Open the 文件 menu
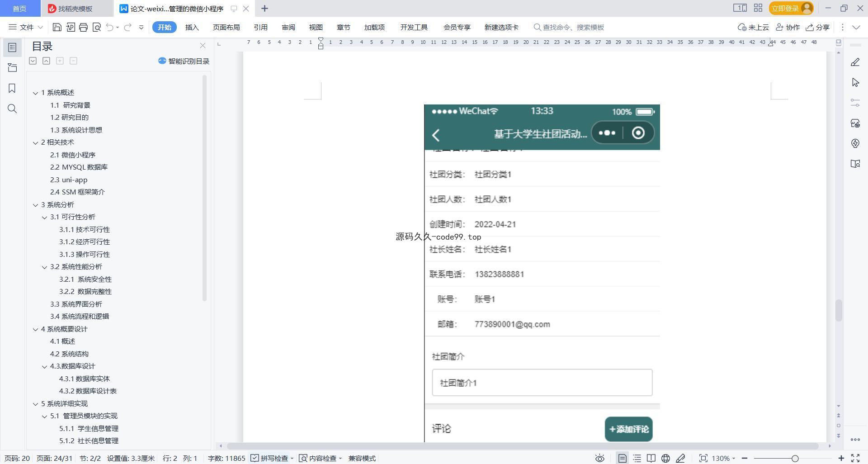The width and height of the screenshot is (868, 464). pos(26,27)
